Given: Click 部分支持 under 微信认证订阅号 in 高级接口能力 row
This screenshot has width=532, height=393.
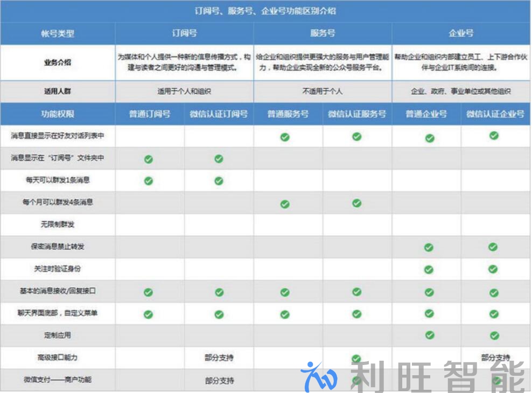Looking at the screenshot, I should coord(219,357).
